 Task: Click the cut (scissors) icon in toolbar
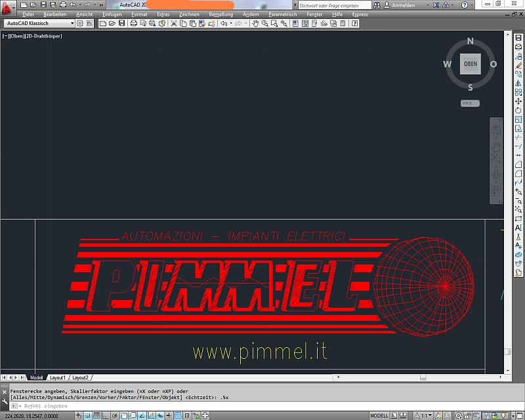point(174,24)
